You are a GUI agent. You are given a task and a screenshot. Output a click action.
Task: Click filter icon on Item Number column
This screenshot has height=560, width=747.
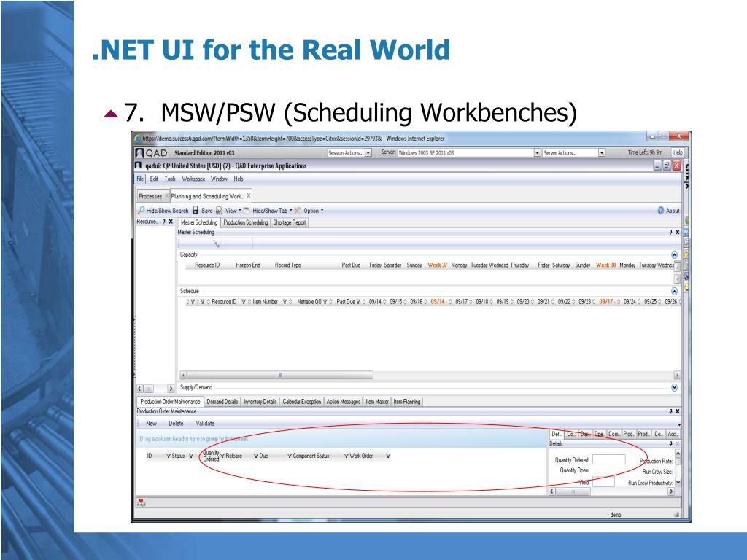[285, 302]
